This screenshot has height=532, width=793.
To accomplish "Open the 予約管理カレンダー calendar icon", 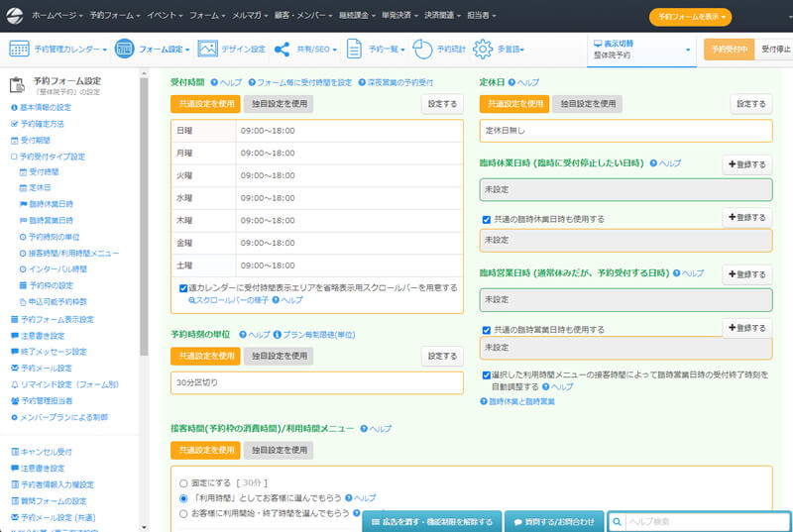I will [x=19, y=49].
